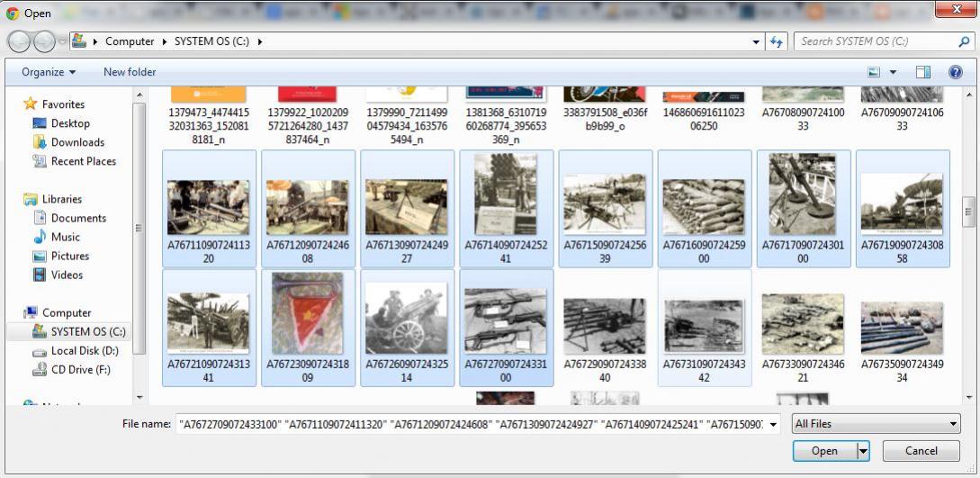980x478 pixels.
Task: Open the Help question mark icon
Action: (955, 73)
